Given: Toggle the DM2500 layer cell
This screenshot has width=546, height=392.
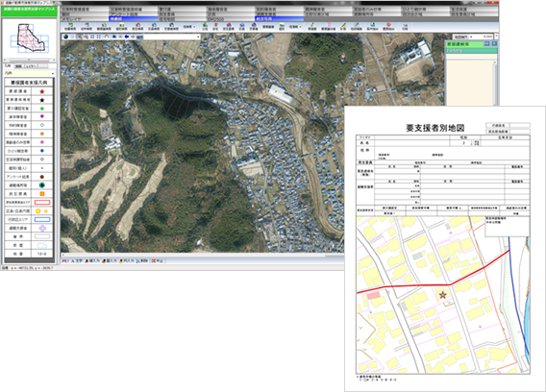Looking at the screenshot, I should coord(231,19).
